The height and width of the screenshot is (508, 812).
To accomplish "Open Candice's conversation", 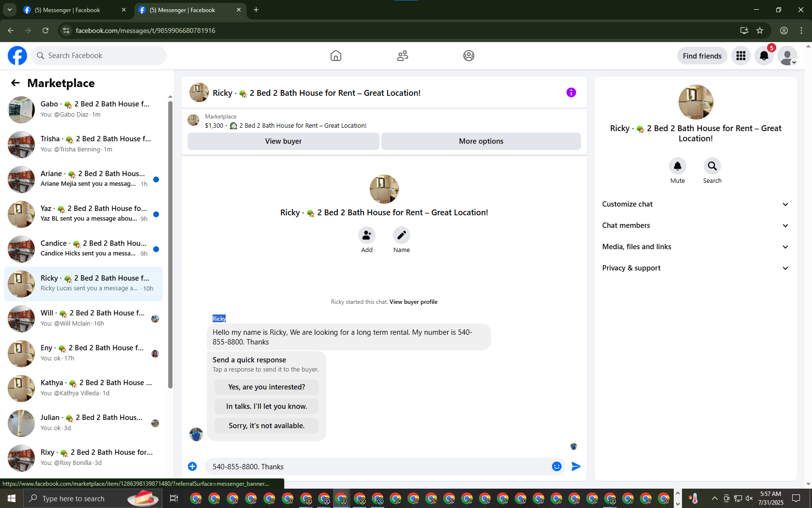I will (x=83, y=249).
